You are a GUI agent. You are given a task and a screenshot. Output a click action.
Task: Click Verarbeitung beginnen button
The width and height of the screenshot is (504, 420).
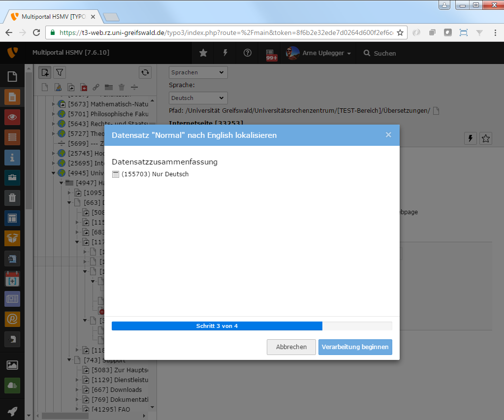pos(355,347)
